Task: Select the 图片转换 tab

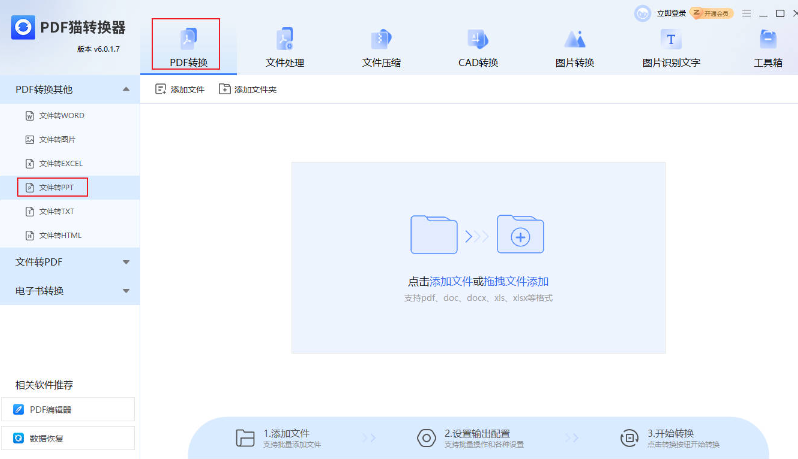Action: (x=575, y=47)
